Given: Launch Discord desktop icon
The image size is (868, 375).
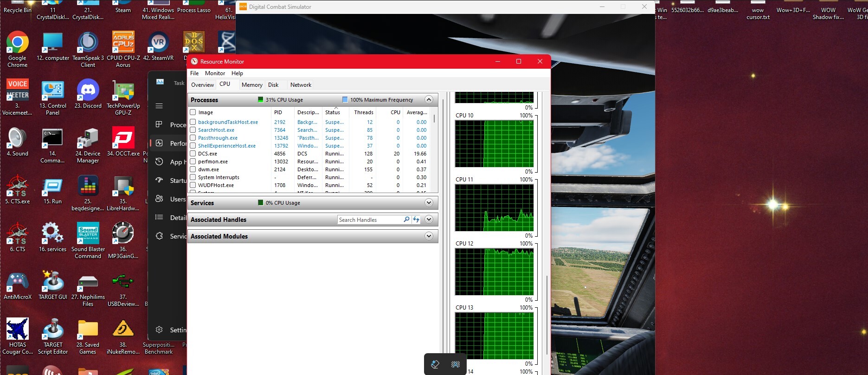Looking at the screenshot, I should point(88,94).
